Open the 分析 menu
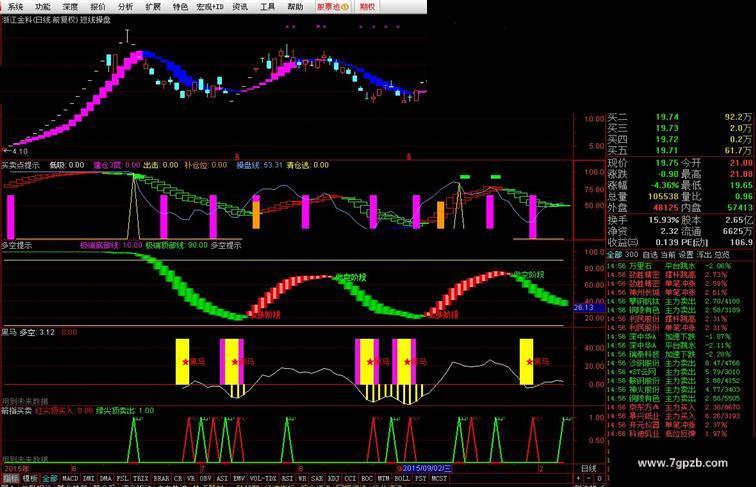 tap(125, 7)
